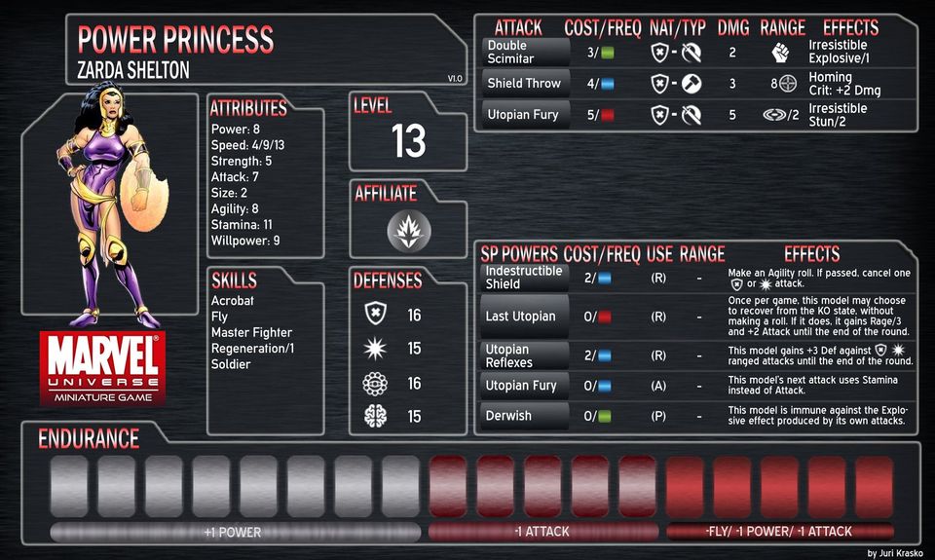Click the Marvel Universe Miniature Game logo
Image resolution: width=935 pixels, height=560 pixels.
[x=102, y=368]
